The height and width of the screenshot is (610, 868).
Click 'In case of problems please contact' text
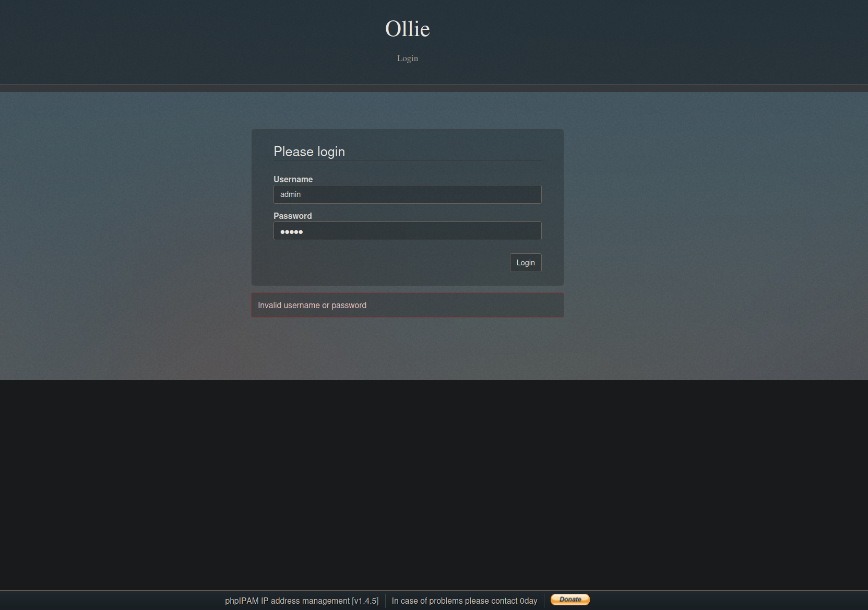click(x=454, y=601)
